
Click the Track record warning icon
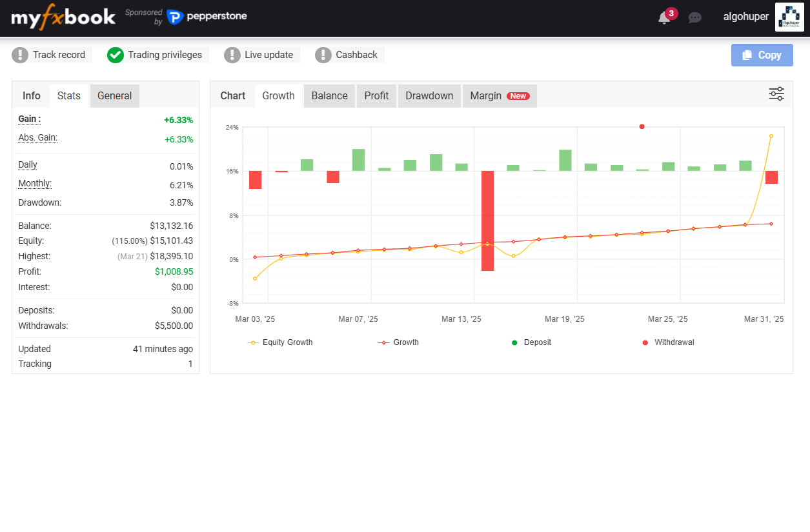(x=20, y=55)
